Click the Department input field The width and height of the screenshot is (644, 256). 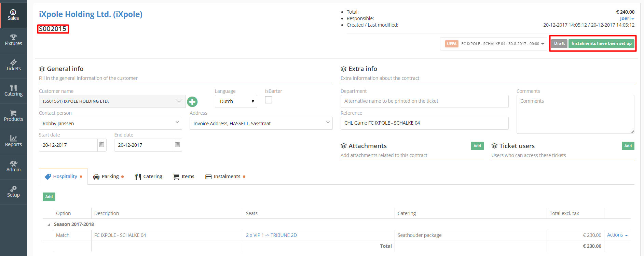tap(424, 101)
